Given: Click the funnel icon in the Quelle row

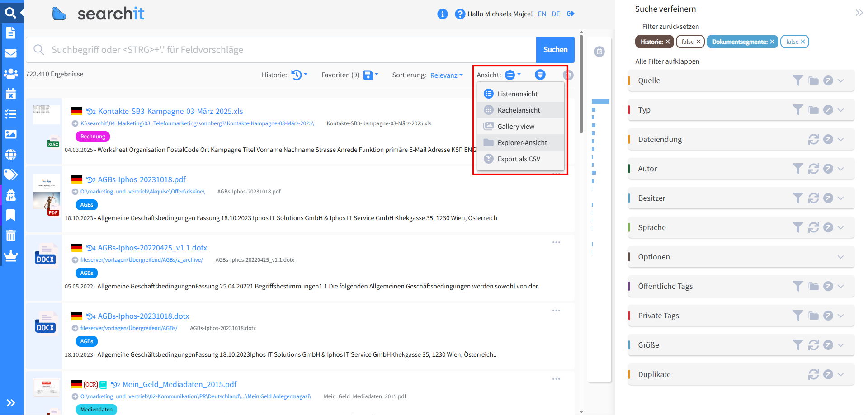Looking at the screenshot, I should click(x=798, y=80).
